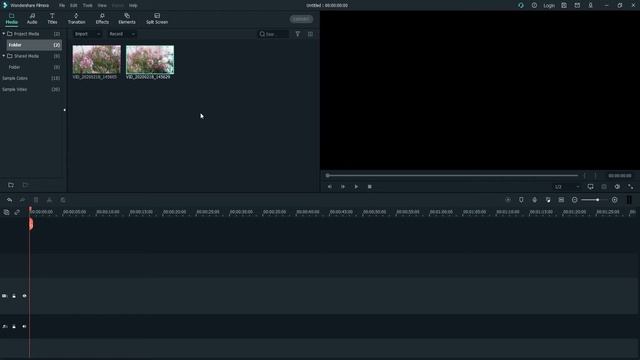Image resolution: width=640 pixels, height=360 pixels.
Task: Collapse the Shared Media tree
Action: click(x=4, y=56)
